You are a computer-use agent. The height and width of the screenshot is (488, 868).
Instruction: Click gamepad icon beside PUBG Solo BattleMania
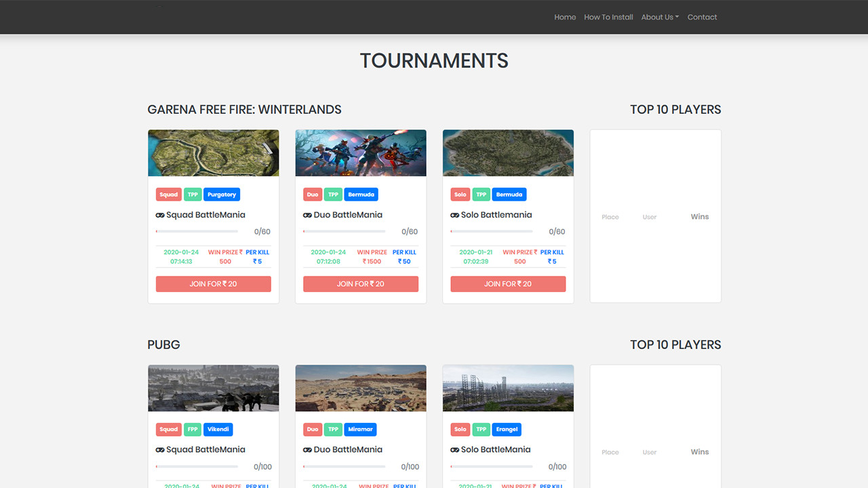[x=455, y=450]
